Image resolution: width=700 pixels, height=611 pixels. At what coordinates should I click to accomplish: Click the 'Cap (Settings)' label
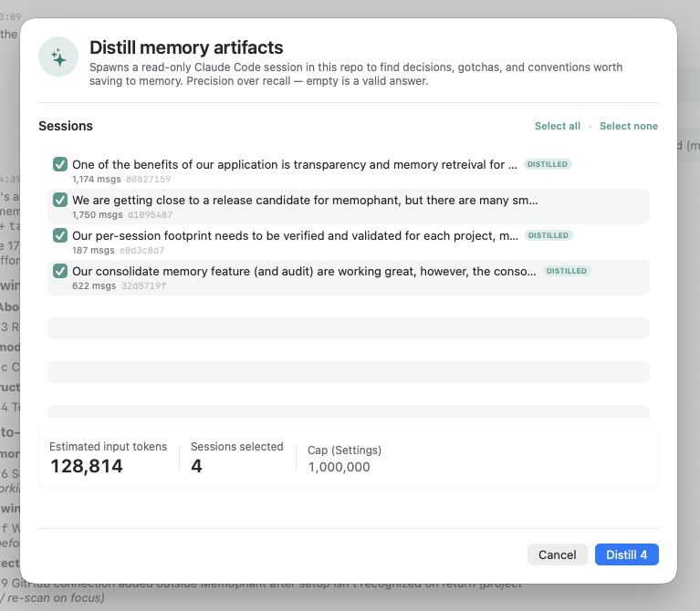click(344, 450)
